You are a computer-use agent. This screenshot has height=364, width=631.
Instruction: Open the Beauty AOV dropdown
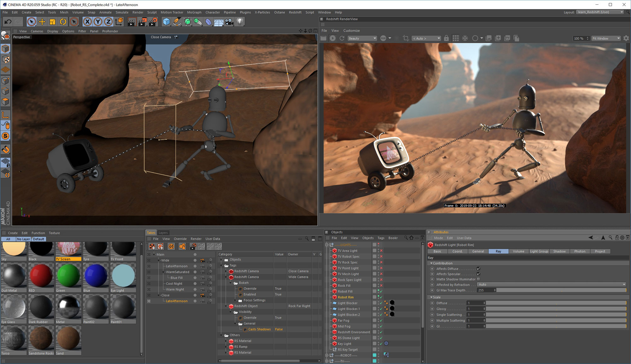coord(374,38)
